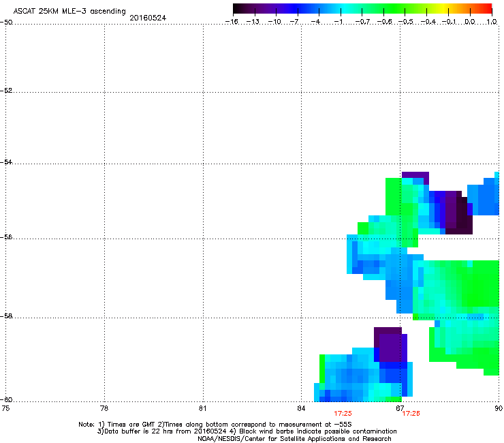Viewport: 504px width, 443px height.
Task: Click the -16 label on the color scale
Action: coord(232,22)
